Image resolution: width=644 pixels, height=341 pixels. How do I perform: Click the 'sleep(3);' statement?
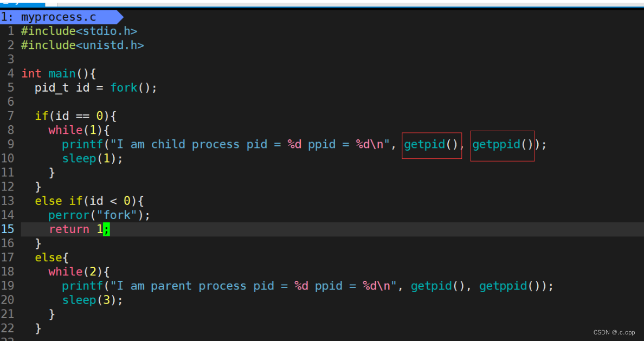pyautogui.click(x=92, y=300)
